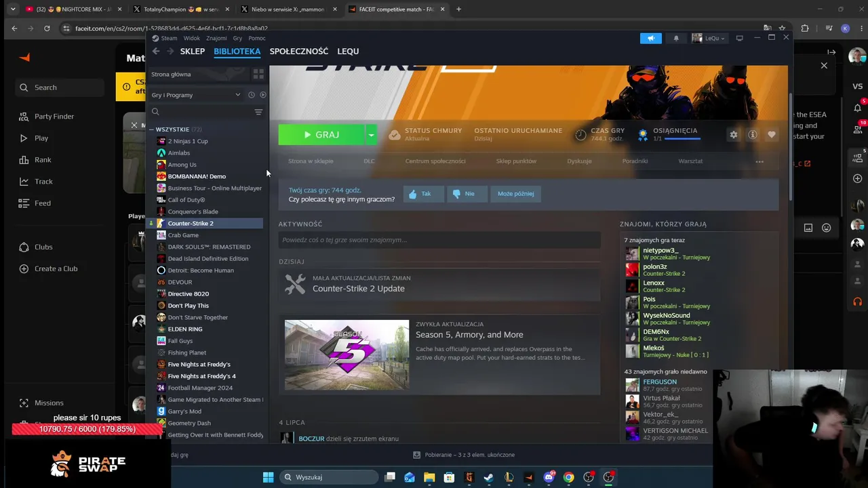The image size is (868, 488).
Task: Open DLC tab for Counter-Strike 2
Action: pyautogui.click(x=369, y=161)
